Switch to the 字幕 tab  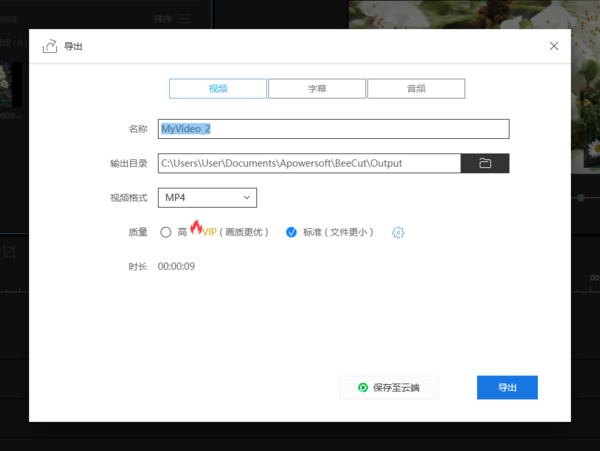[x=317, y=88]
